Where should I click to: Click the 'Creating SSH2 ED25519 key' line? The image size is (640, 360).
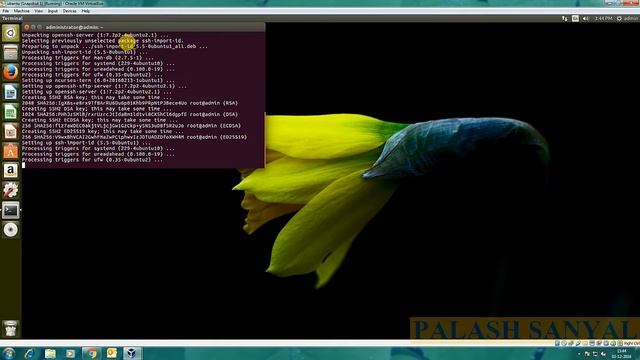(x=102, y=131)
